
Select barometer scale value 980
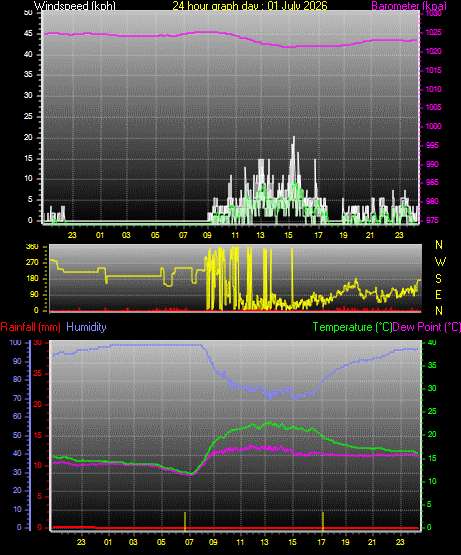coord(432,201)
